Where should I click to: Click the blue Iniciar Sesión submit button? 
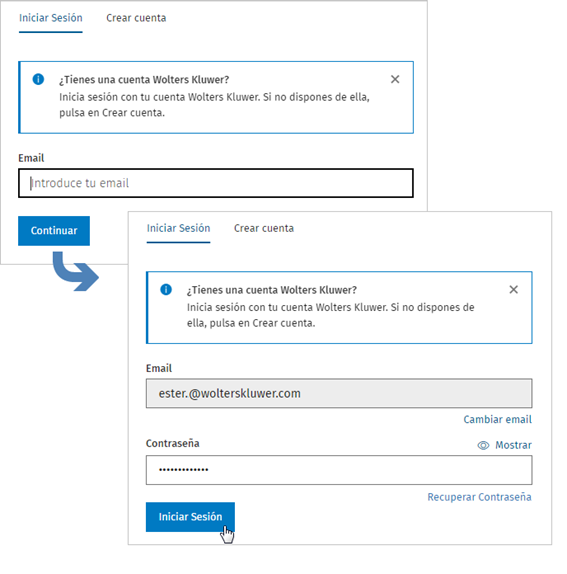(x=190, y=517)
